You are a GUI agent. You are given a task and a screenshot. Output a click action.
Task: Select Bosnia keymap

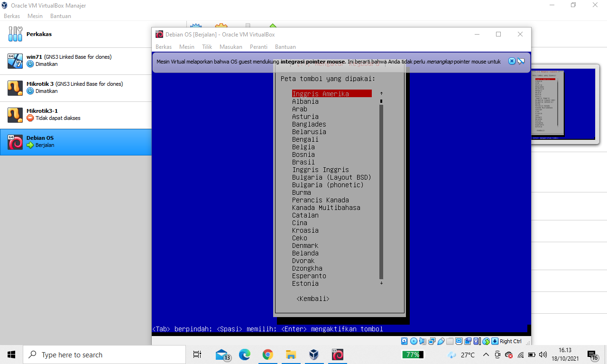[x=303, y=155]
